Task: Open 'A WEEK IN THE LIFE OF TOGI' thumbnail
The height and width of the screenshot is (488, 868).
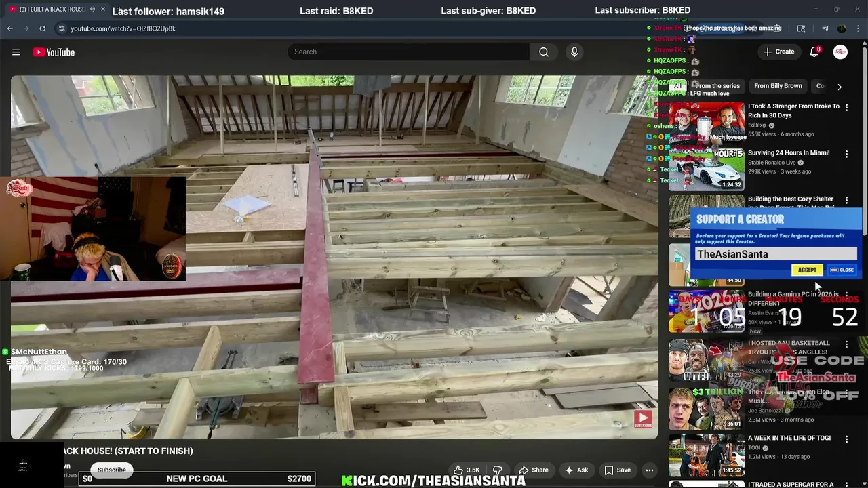Action: pyautogui.click(x=707, y=455)
